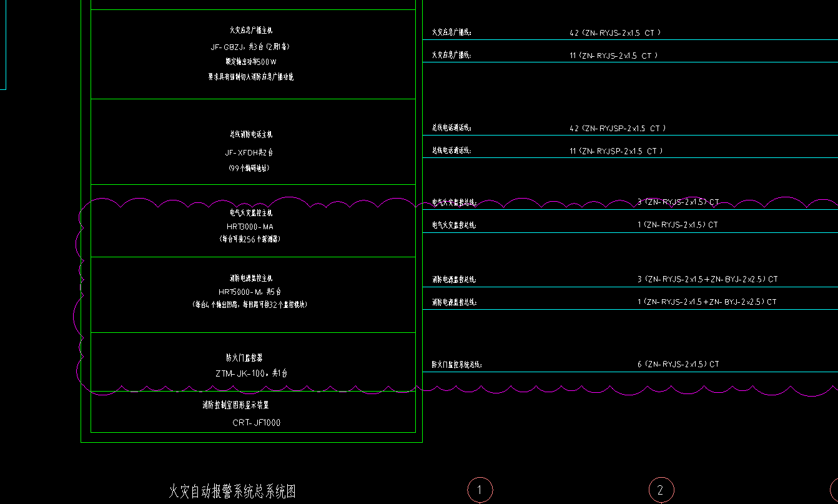Select the (99个编码地址) annotation
Viewport: 838px width, 504px height.
point(249,168)
